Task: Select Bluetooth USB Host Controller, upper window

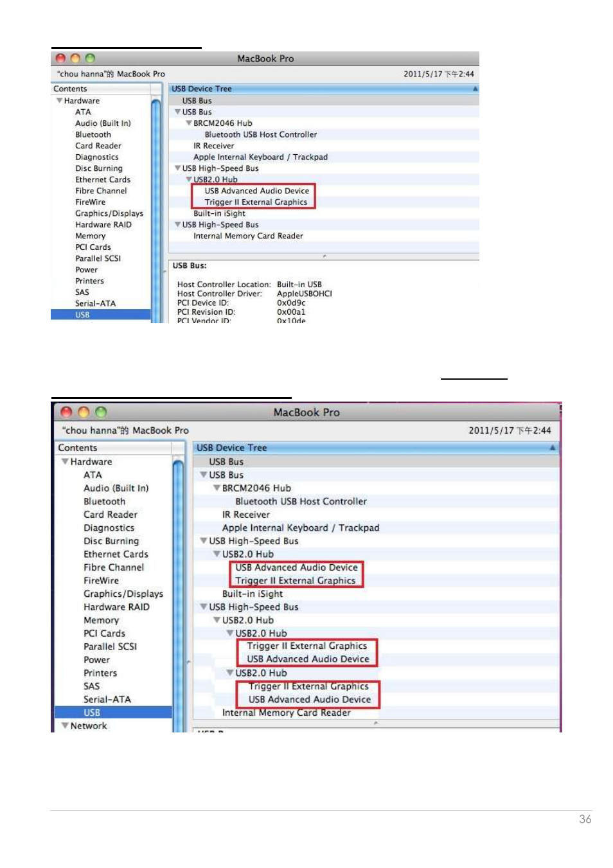Action: click(261, 135)
